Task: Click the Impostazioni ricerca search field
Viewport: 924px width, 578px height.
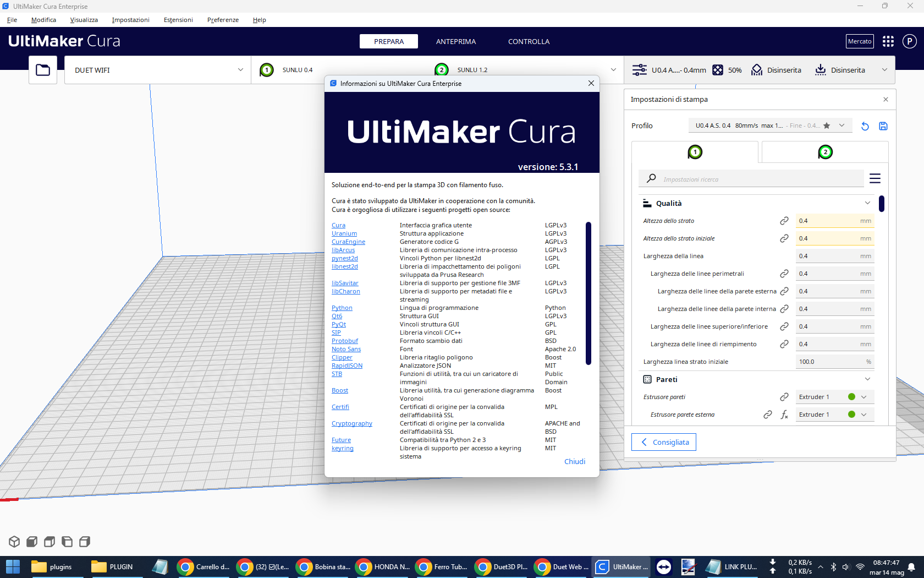Action: (x=751, y=179)
